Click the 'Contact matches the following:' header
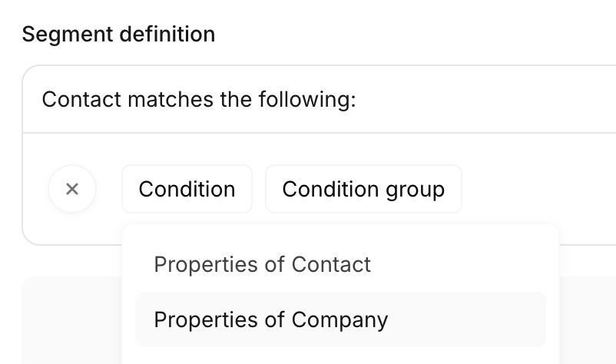 199,100
